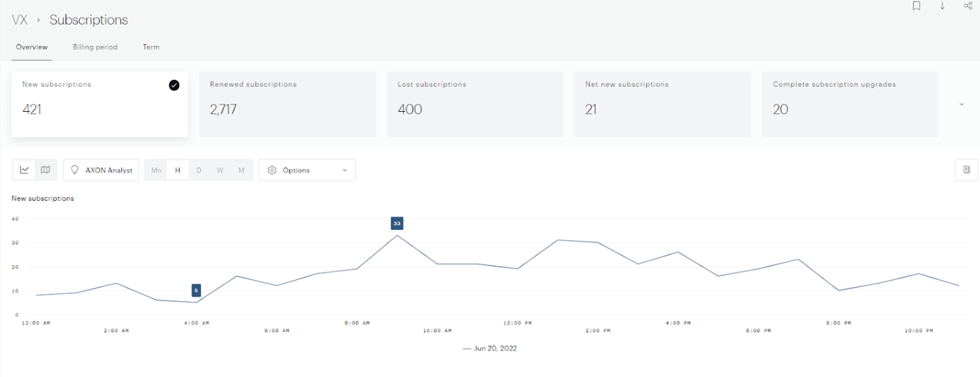The width and height of the screenshot is (980, 377).
Task: Select the Renewed subscriptions card
Action: [x=287, y=104]
